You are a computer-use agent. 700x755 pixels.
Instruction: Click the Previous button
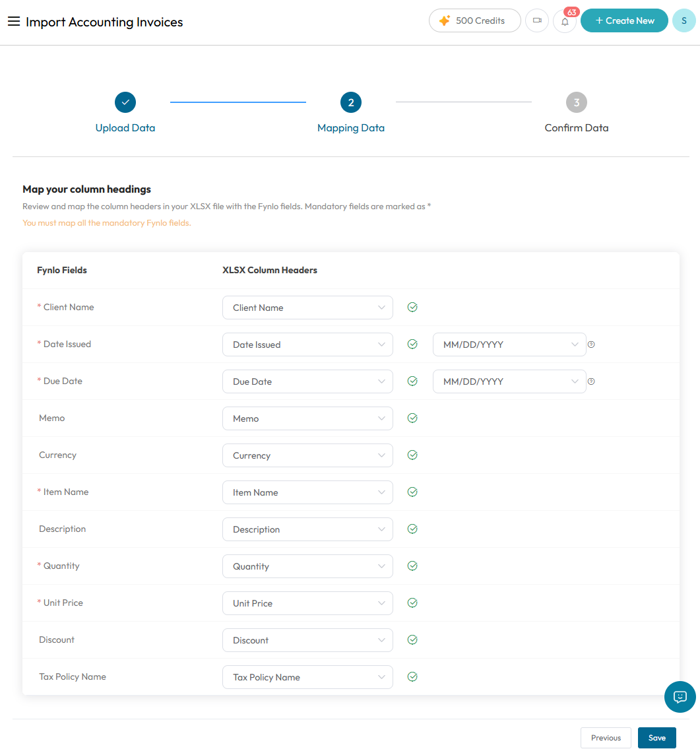click(606, 738)
